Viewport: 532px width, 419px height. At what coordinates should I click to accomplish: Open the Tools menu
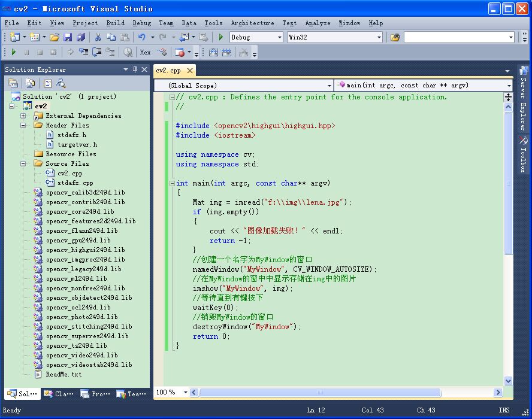[213, 23]
